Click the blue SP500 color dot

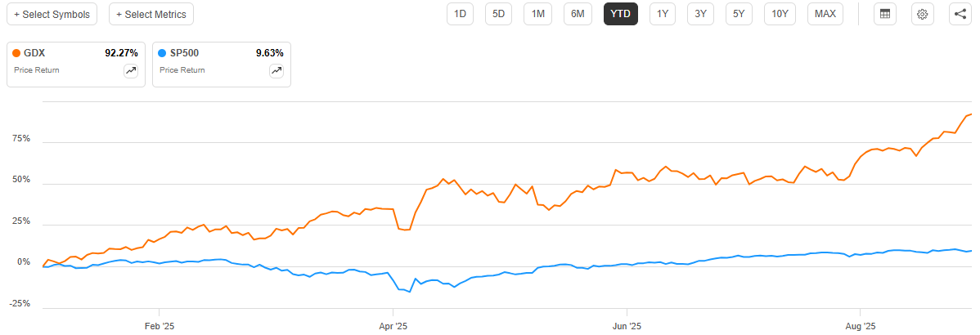click(x=163, y=53)
